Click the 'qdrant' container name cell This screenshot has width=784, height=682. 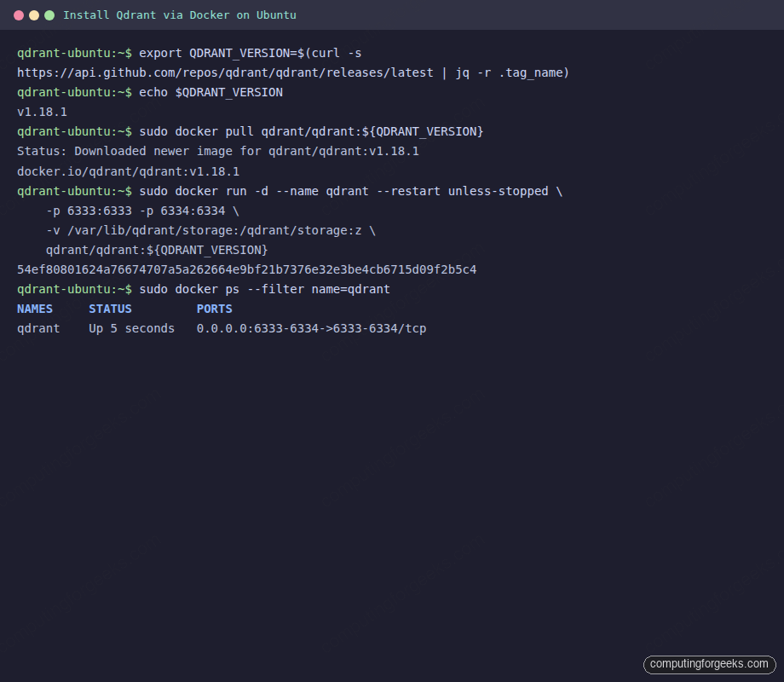click(x=38, y=329)
